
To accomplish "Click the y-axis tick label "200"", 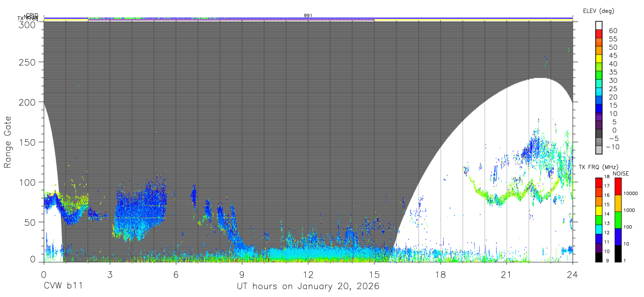I will click(28, 102).
